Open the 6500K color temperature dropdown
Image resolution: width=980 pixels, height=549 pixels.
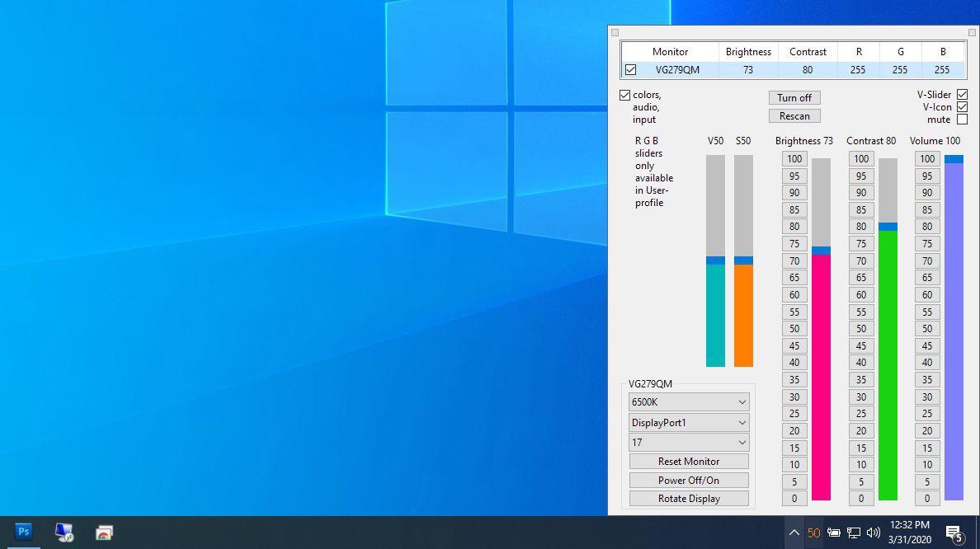click(x=689, y=402)
